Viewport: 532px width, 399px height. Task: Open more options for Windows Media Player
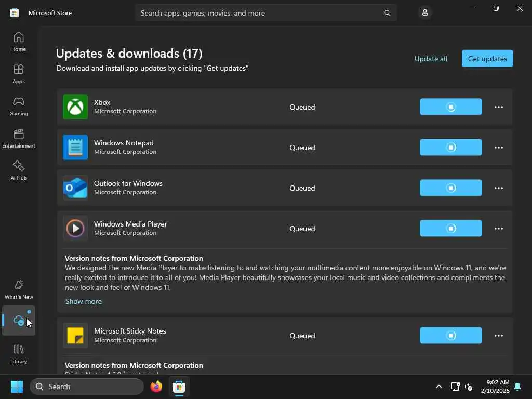point(498,229)
